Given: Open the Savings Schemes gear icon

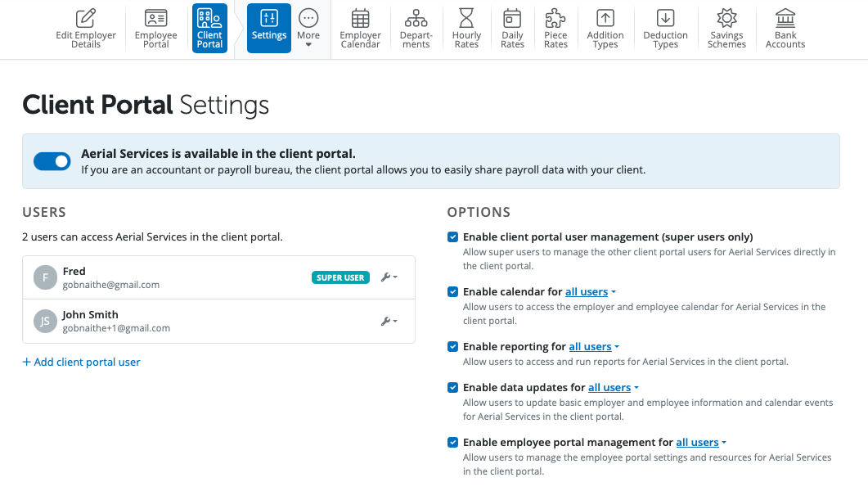Looking at the screenshot, I should (726, 18).
